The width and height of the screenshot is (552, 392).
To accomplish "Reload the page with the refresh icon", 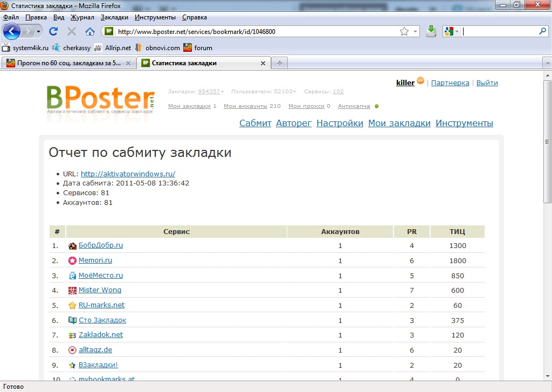I will (53, 32).
